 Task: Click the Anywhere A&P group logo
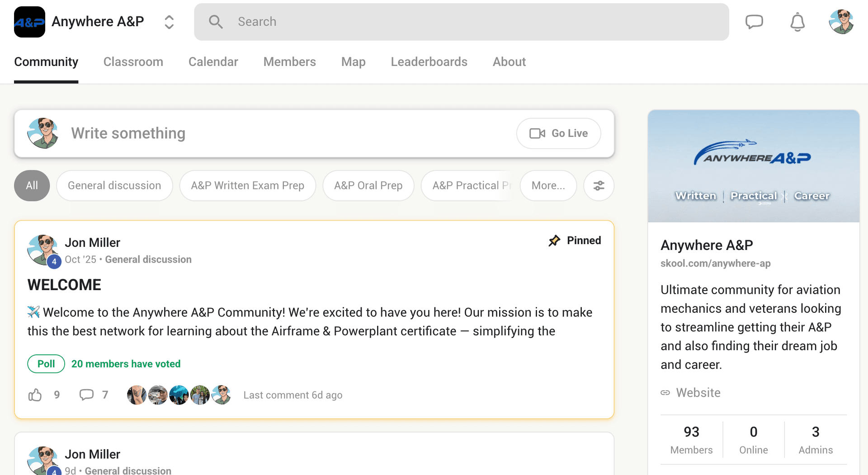[29, 22]
